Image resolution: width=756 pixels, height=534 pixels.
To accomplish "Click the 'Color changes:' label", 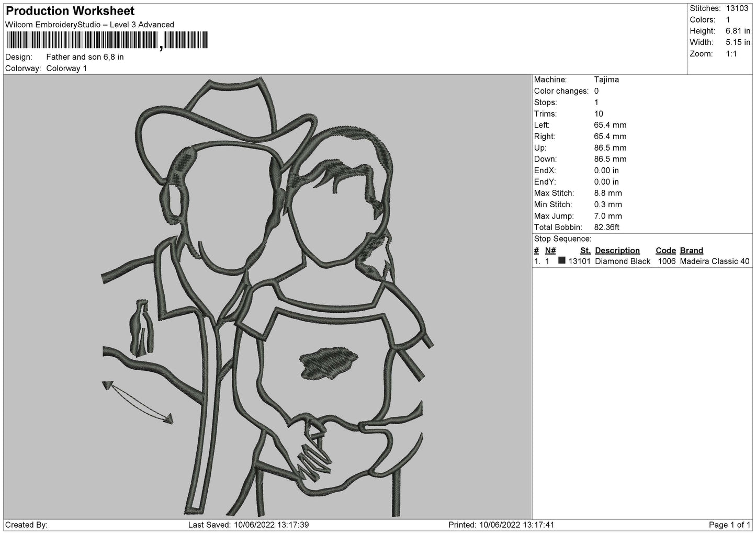I will coord(561,91).
